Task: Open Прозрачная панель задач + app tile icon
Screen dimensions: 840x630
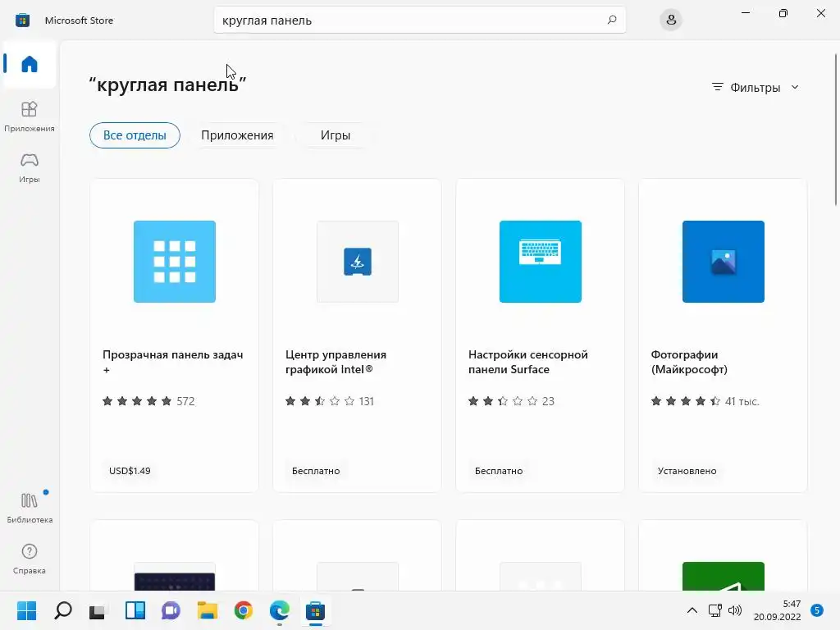Action: 175,262
